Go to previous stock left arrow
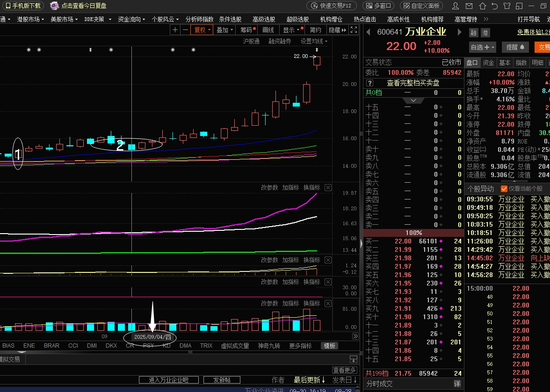This screenshot has height=392, width=550. tap(369, 32)
